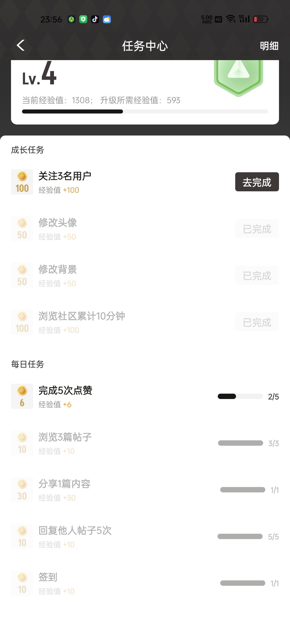This screenshot has height=644, width=290.
Task: Tap the level experience progress bar
Action: pos(145,112)
